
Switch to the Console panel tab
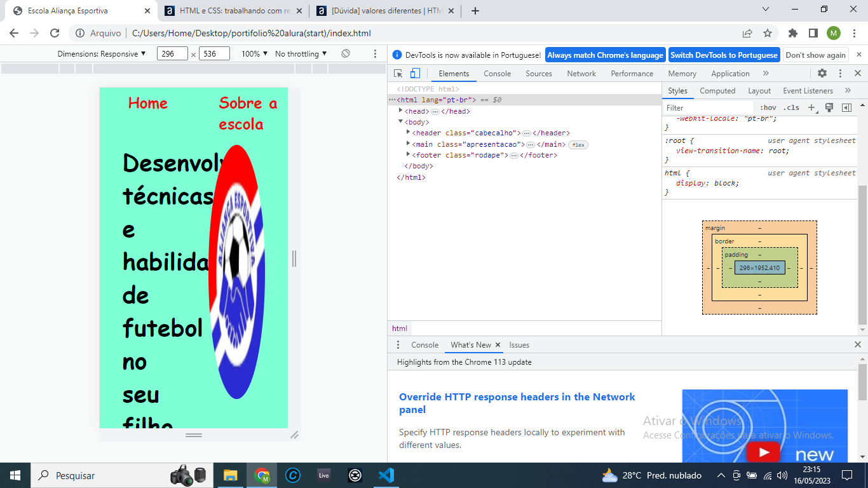(x=497, y=74)
